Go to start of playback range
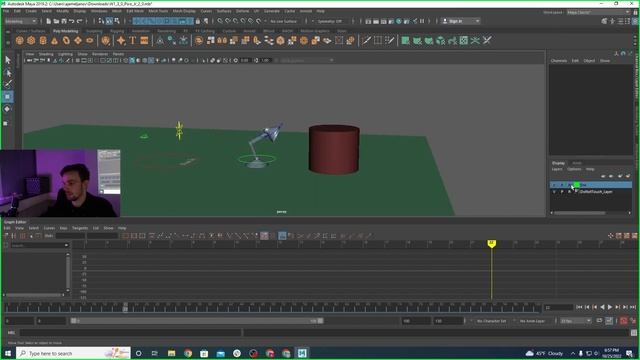The height and width of the screenshot is (360, 640). (579, 307)
